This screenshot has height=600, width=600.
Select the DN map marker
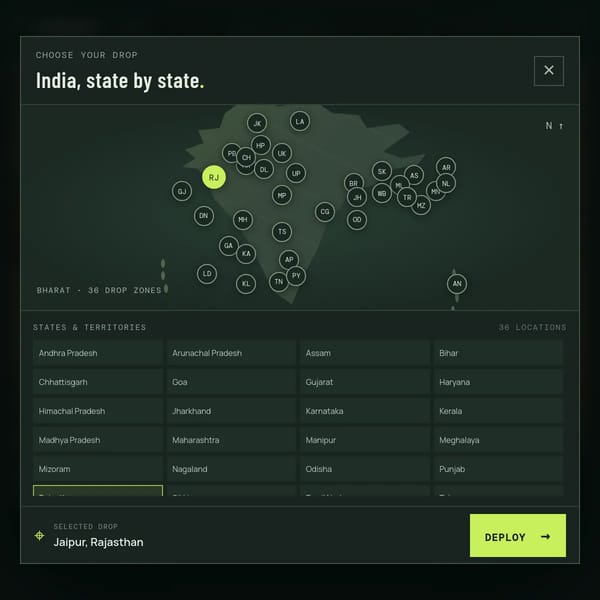click(204, 216)
